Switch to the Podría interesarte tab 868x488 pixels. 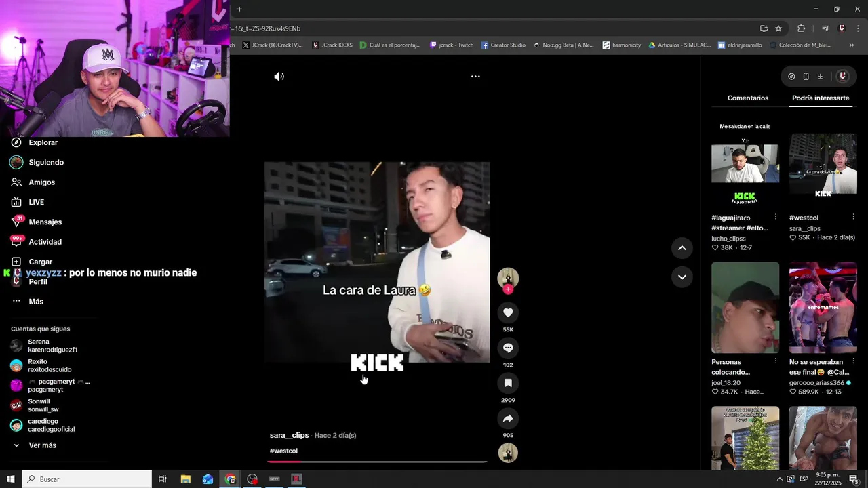tap(821, 98)
